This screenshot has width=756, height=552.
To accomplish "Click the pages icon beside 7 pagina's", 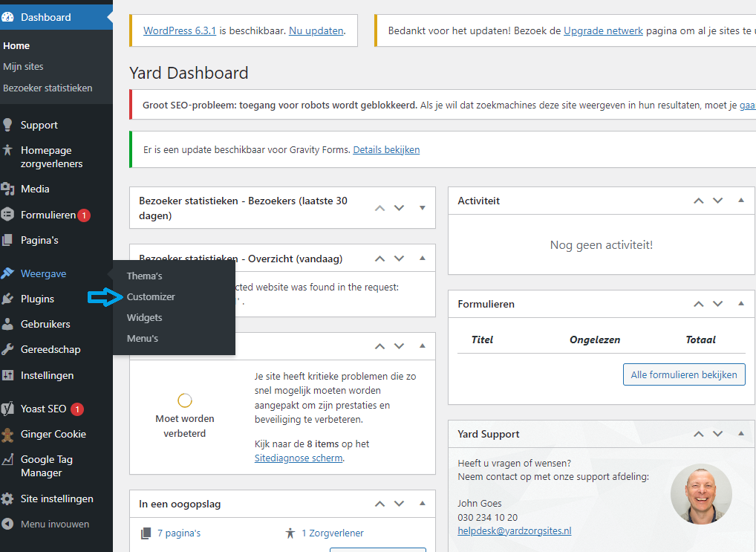I will (146, 533).
